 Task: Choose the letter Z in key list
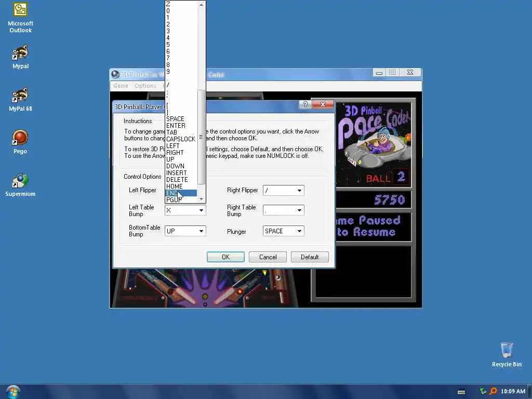coord(181,4)
